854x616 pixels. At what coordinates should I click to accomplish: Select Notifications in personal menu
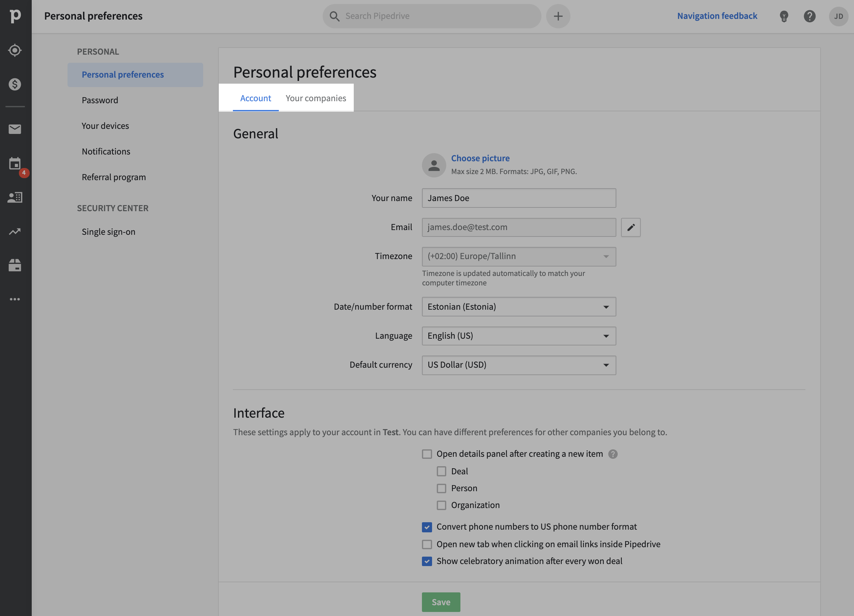pos(106,151)
